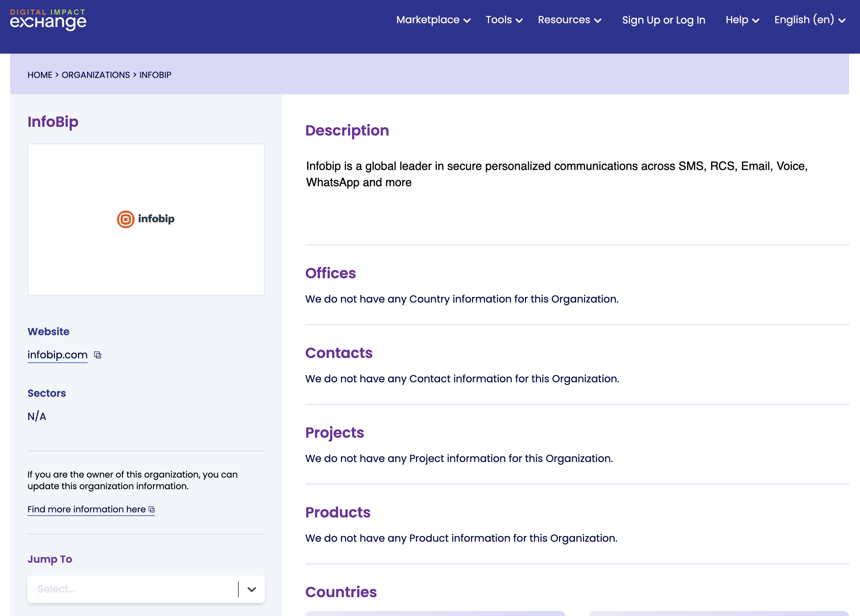Open the infobip.com website link

[57, 355]
